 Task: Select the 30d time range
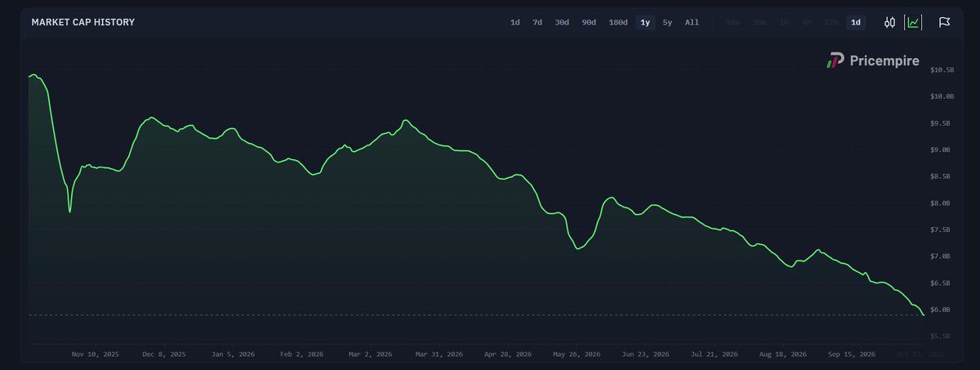pyautogui.click(x=562, y=22)
